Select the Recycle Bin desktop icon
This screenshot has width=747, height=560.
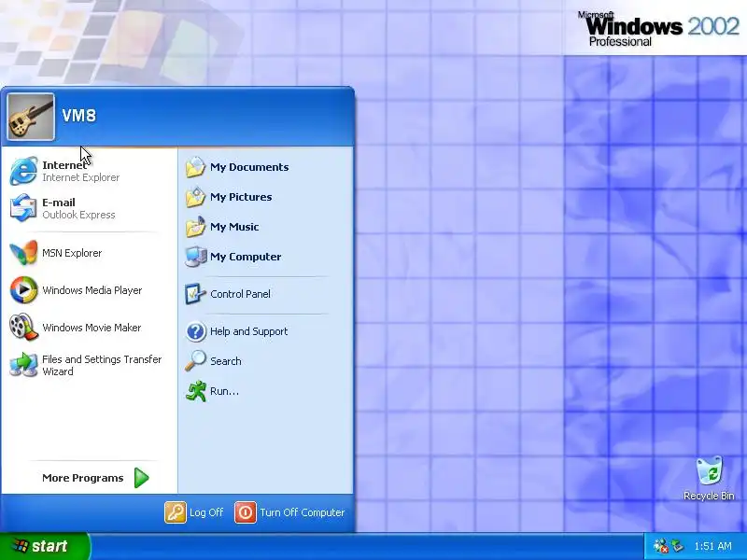pyautogui.click(x=710, y=470)
